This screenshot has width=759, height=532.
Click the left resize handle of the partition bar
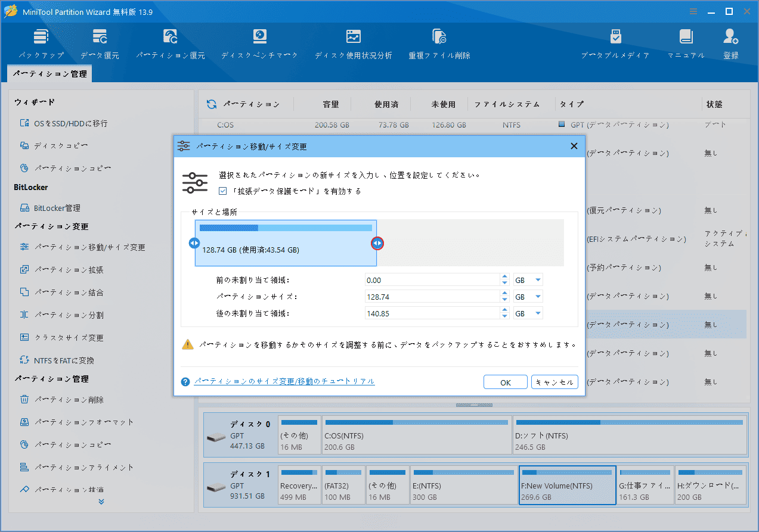194,243
